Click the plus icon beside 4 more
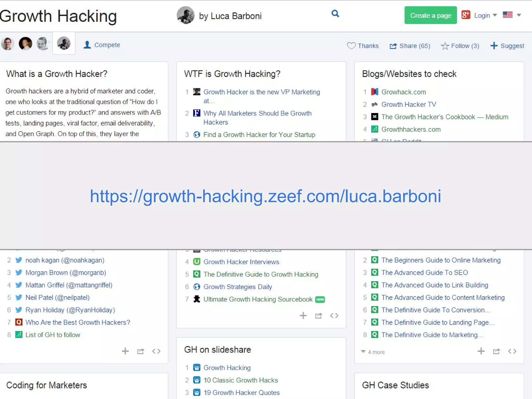 (x=481, y=351)
